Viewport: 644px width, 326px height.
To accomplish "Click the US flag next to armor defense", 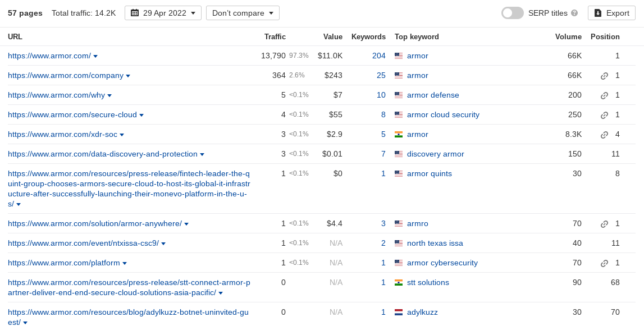I will click(x=399, y=95).
